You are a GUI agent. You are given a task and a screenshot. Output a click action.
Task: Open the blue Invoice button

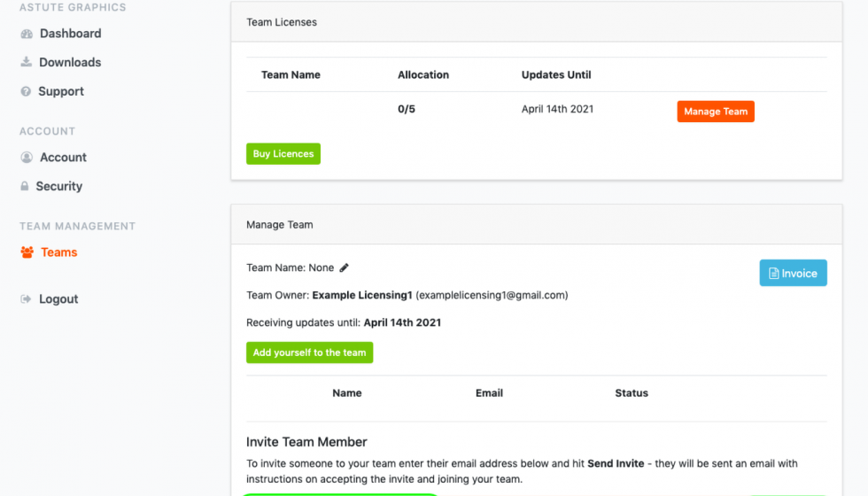[x=793, y=274]
